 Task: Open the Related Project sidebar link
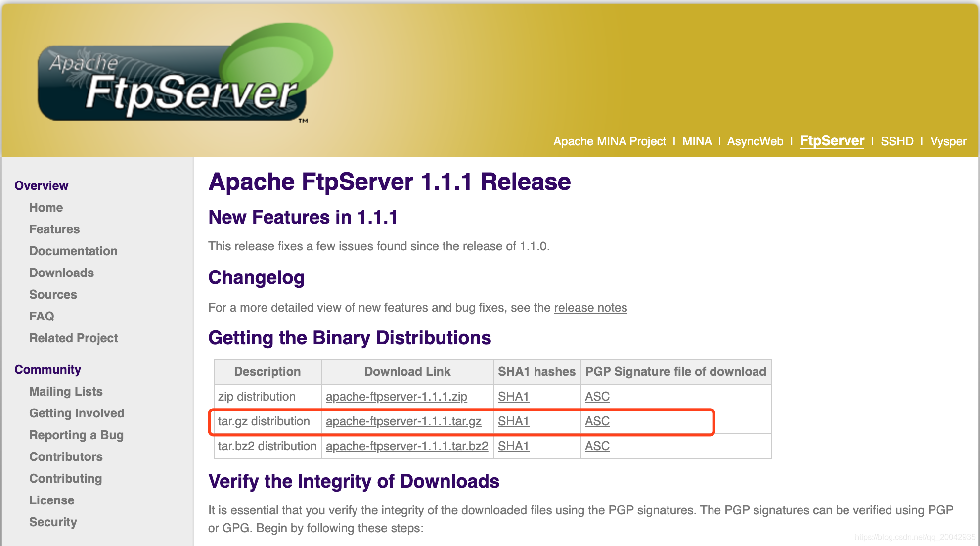coord(73,338)
